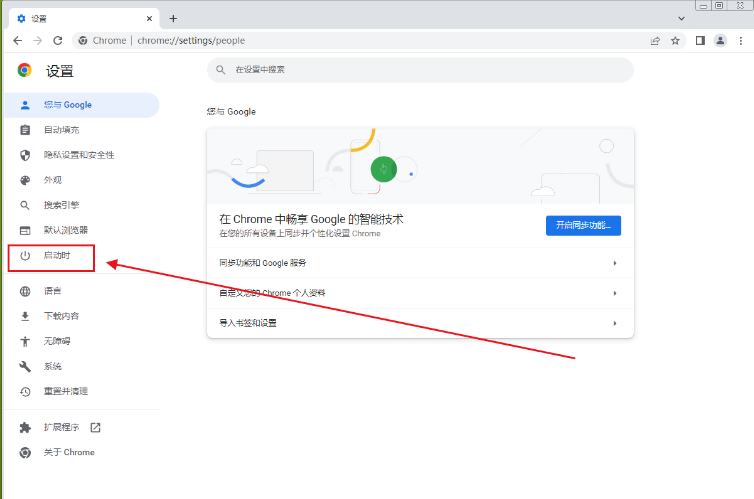Open tab search dropdown arrow
The height and width of the screenshot is (499, 754).
tap(681, 19)
